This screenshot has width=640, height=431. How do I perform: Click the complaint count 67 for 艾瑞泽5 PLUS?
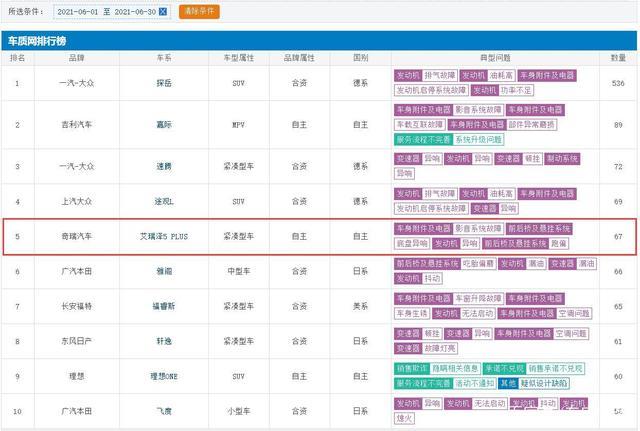click(x=618, y=237)
